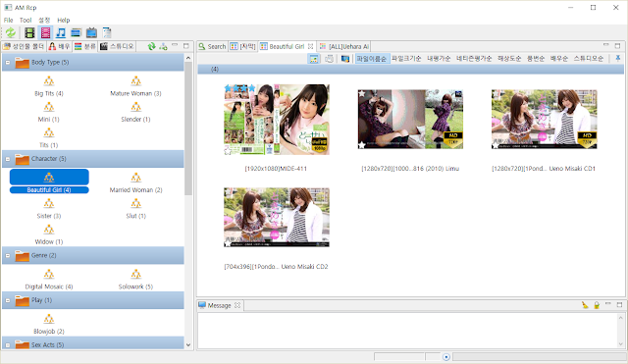
Task: Minimize the Message panel
Action: coord(608,304)
